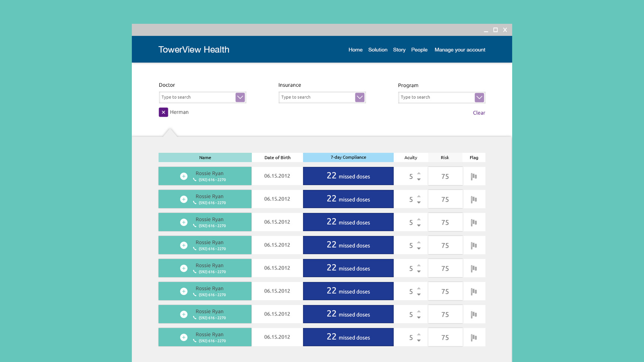Screen dimensions: 644x362
Task: Flag the patient in the last visible row
Action: [x=474, y=338]
